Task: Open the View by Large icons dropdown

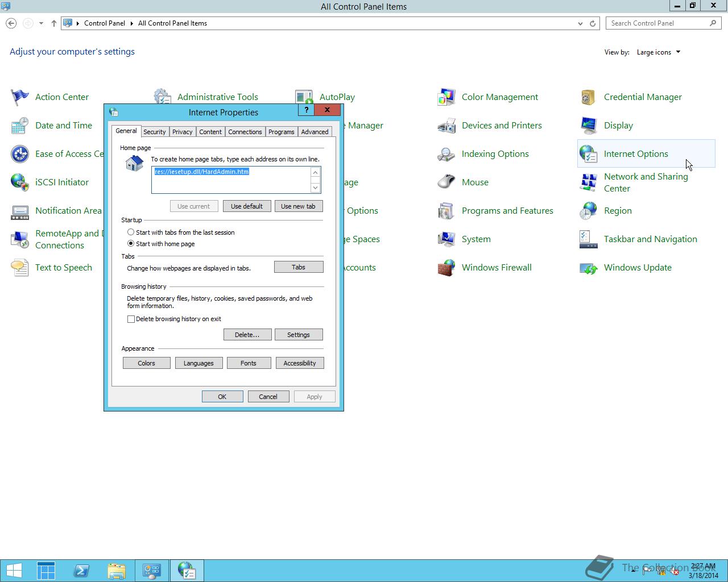Action: point(659,52)
